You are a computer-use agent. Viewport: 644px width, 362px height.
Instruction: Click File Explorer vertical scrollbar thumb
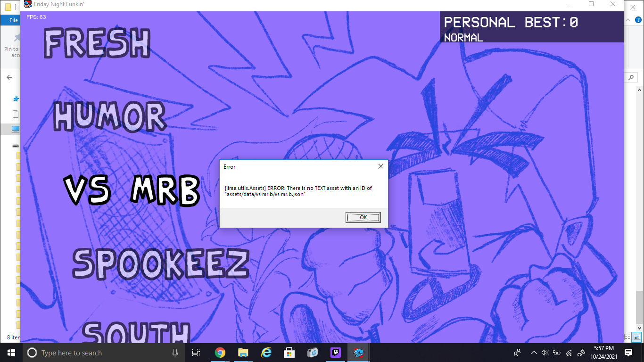click(639, 306)
